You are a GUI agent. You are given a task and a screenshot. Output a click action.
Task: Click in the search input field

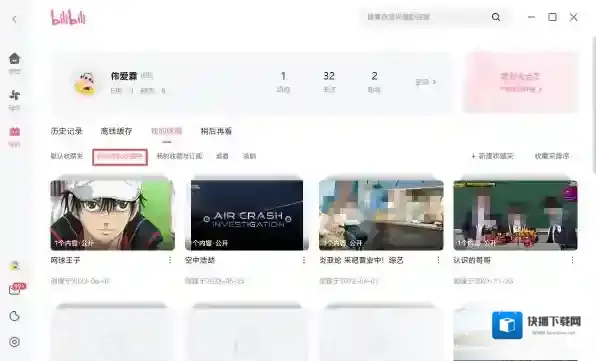424,17
